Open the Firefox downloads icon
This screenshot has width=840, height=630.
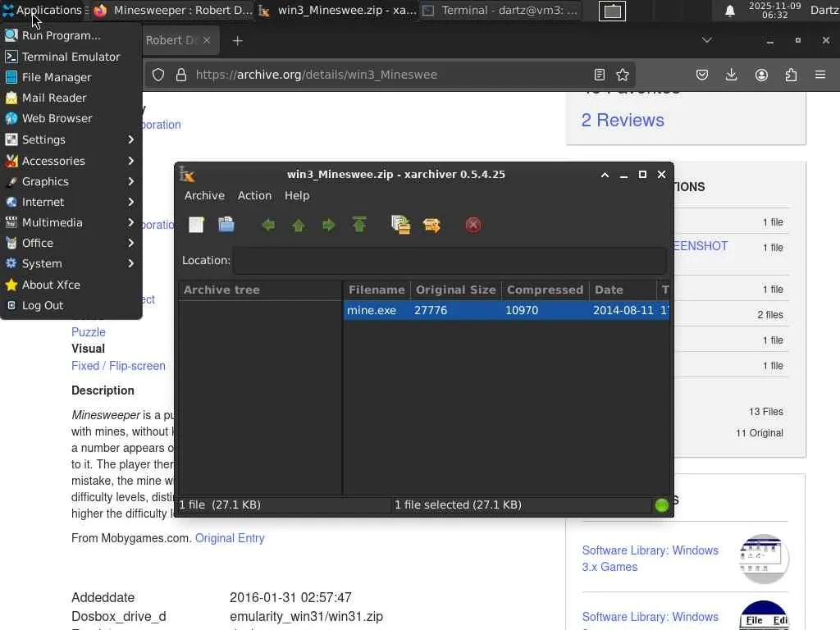[x=731, y=75]
